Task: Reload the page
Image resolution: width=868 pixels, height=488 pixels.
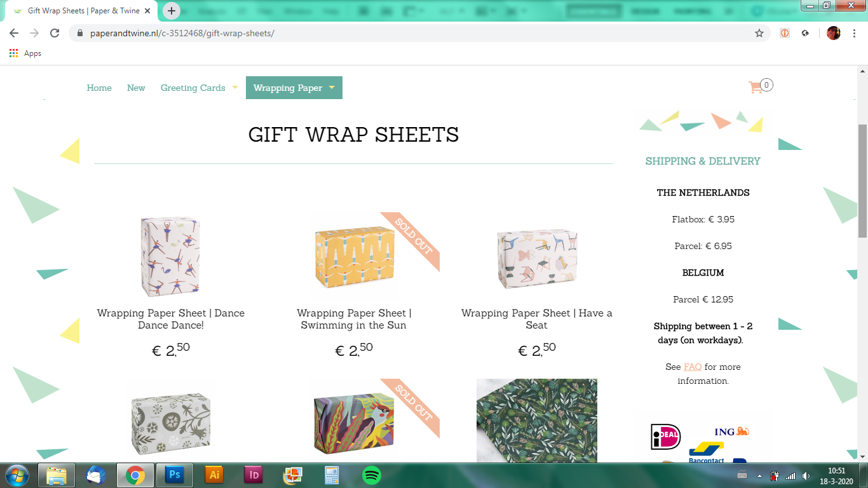Action: [x=55, y=33]
